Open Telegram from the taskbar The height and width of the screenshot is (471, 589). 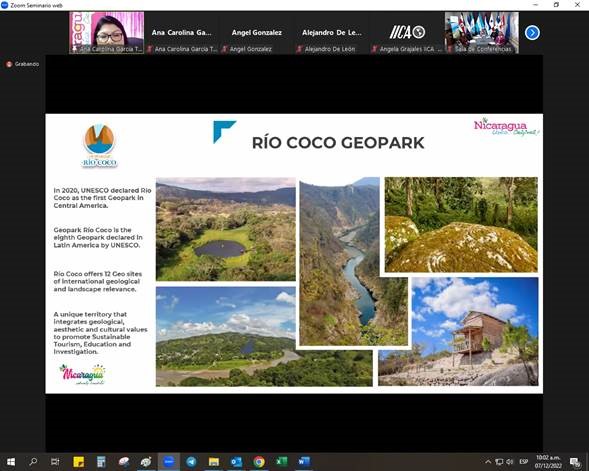point(191,462)
